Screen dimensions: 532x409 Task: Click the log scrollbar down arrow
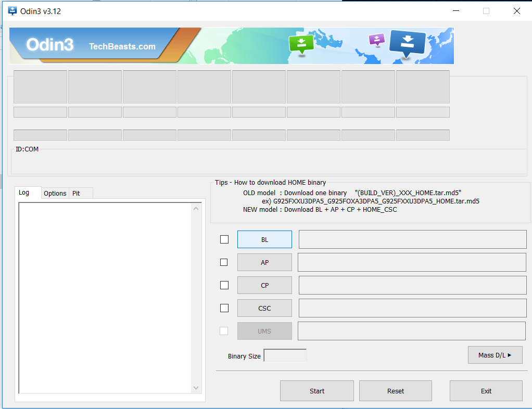(196, 388)
